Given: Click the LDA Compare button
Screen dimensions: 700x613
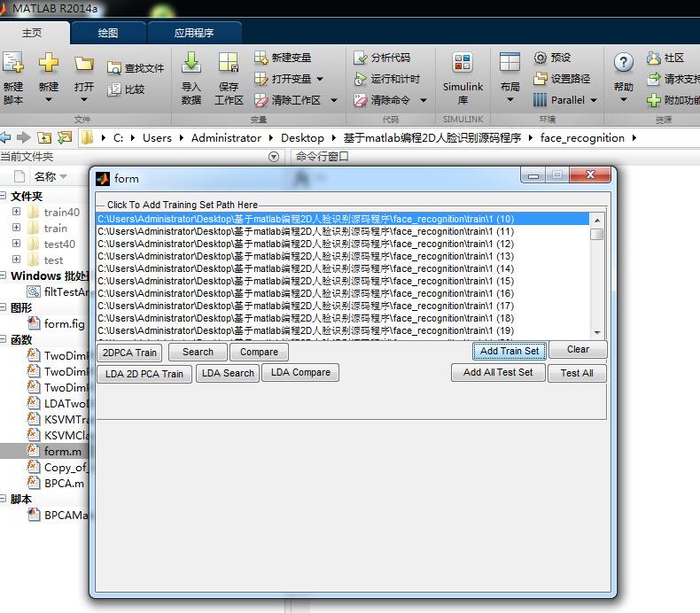Looking at the screenshot, I should coord(300,372).
